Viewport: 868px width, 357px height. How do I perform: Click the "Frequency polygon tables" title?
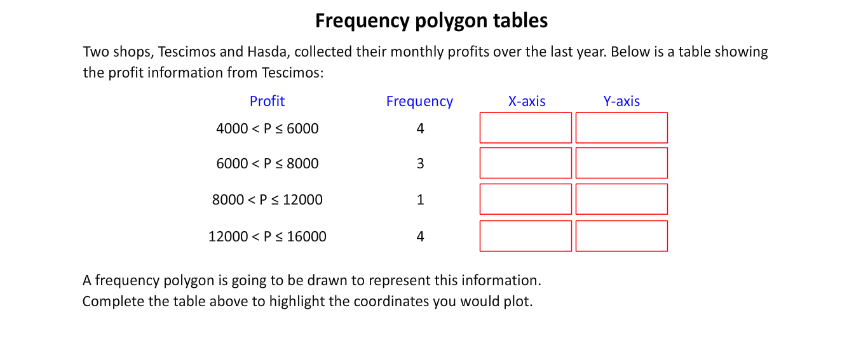coord(431,22)
